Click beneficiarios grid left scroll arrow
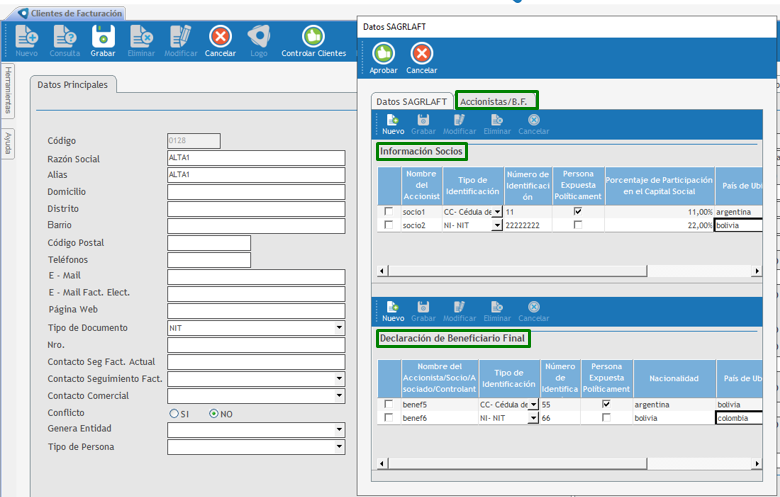 click(x=382, y=464)
